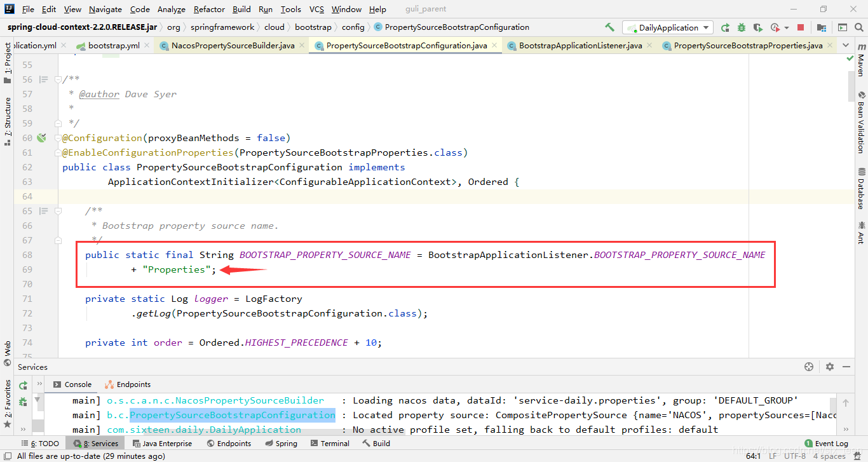
Task: Build the project with the hammer icon
Action: click(609, 27)
